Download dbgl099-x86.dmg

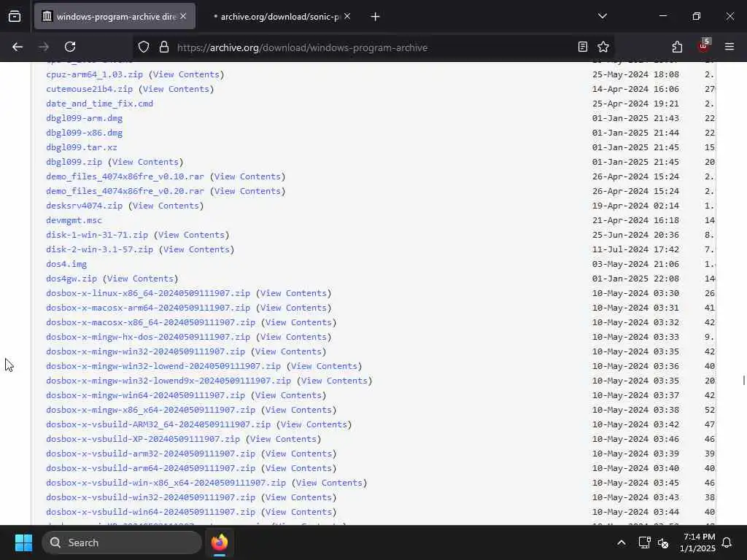pyautogui.click(x=85, y=133)
